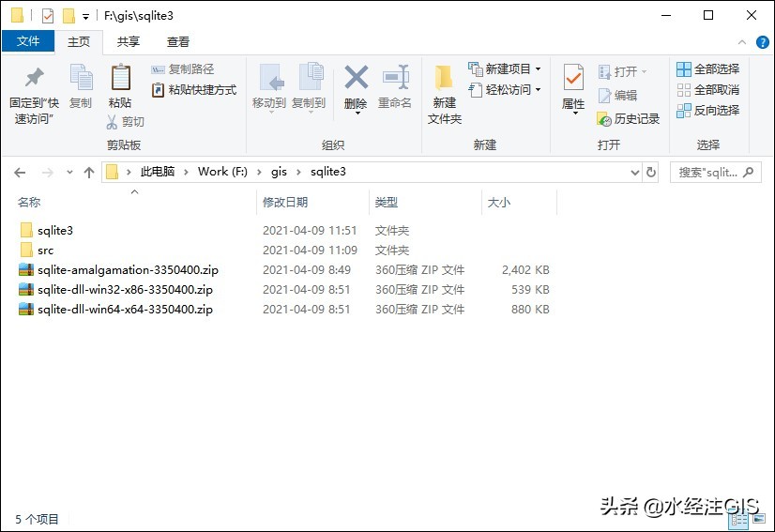775x532 pixels.
Task: Click the New folder icon in title bar
Action: 68,16
